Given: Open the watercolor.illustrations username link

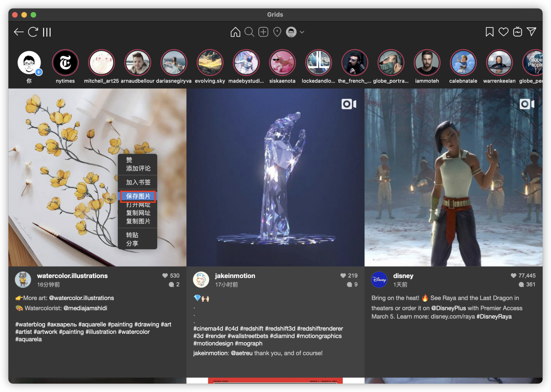Looking at the screenshot, I should click(72, 276).
